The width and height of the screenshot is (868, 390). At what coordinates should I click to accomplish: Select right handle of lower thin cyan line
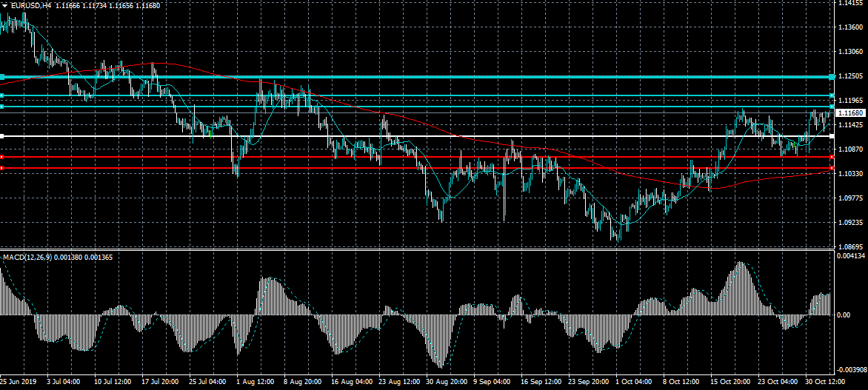pyautogui.click(x=832, y=107)
